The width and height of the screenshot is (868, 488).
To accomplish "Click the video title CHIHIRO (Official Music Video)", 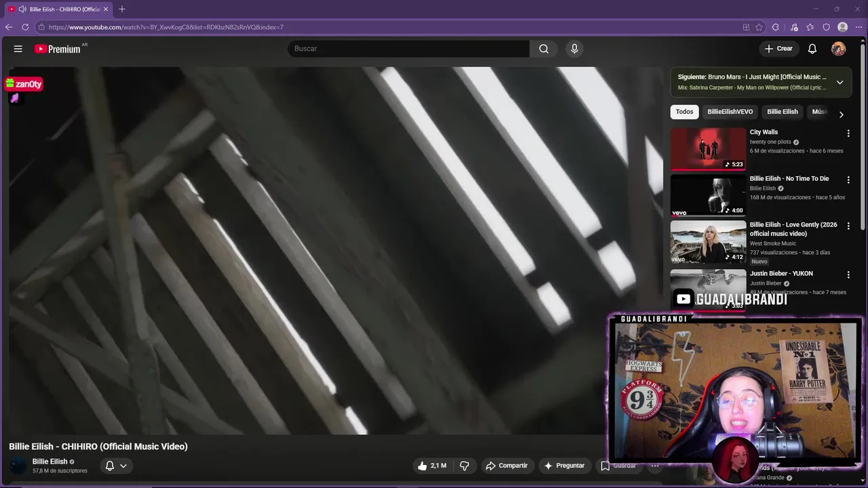I will click(x=98, y=446).
